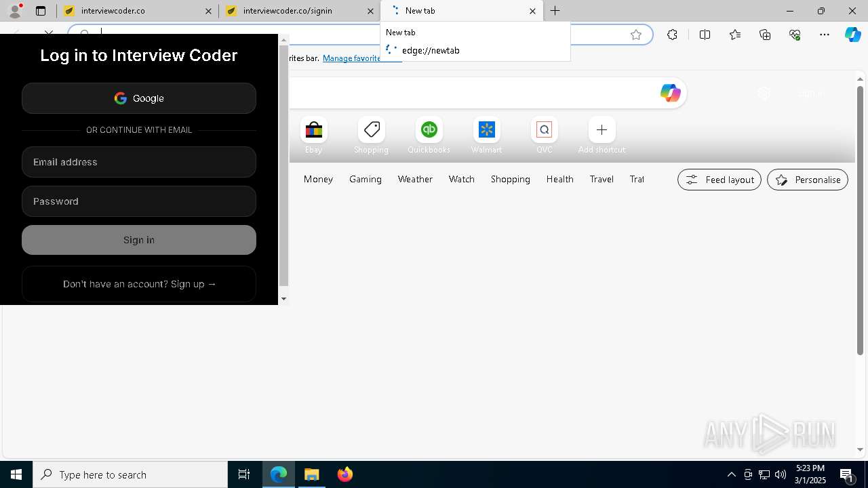This screenshot has height=488, width=868.
Task: Select the Travel feed category
Action: pyautogui.click(x=601, y=179)
